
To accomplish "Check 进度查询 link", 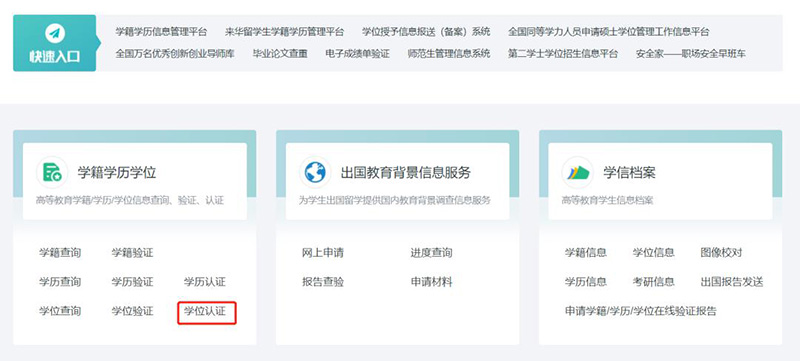I will click(432, 253).
